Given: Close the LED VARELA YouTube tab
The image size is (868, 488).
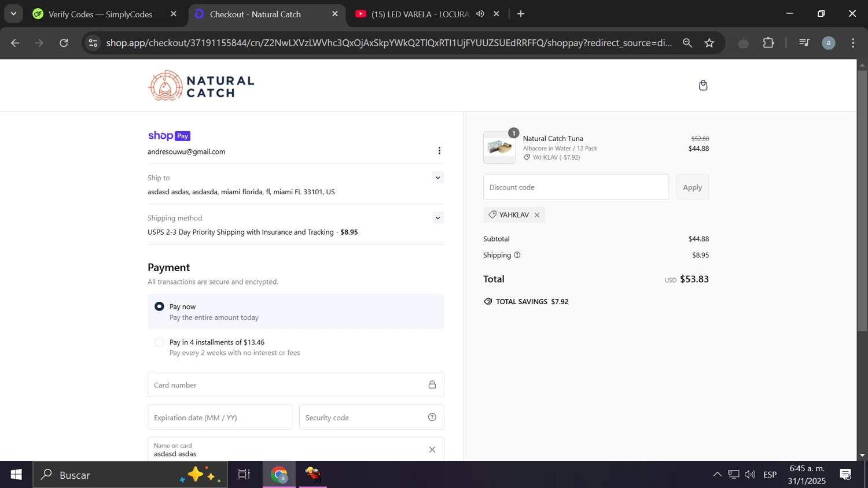Looking at the screenshot, I should [x=496, y=14].
